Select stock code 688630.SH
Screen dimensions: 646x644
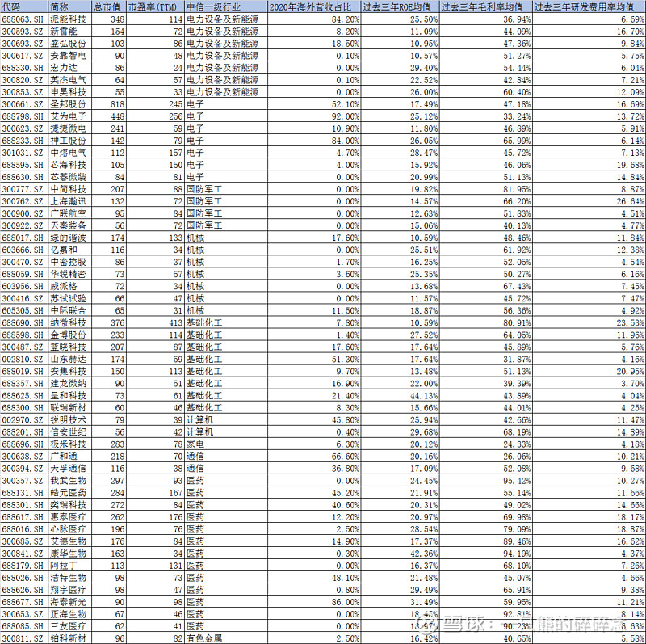click(23, 177)
